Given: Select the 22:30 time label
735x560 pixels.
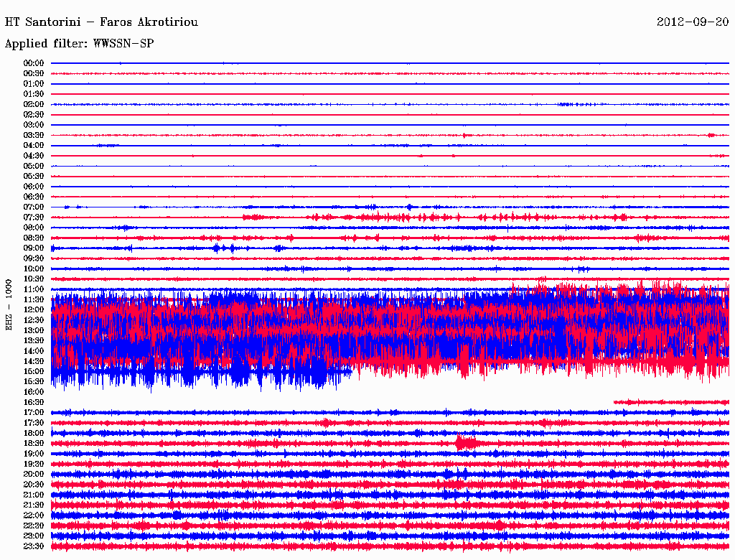Looking at the screenshot, I should [34, 526].
